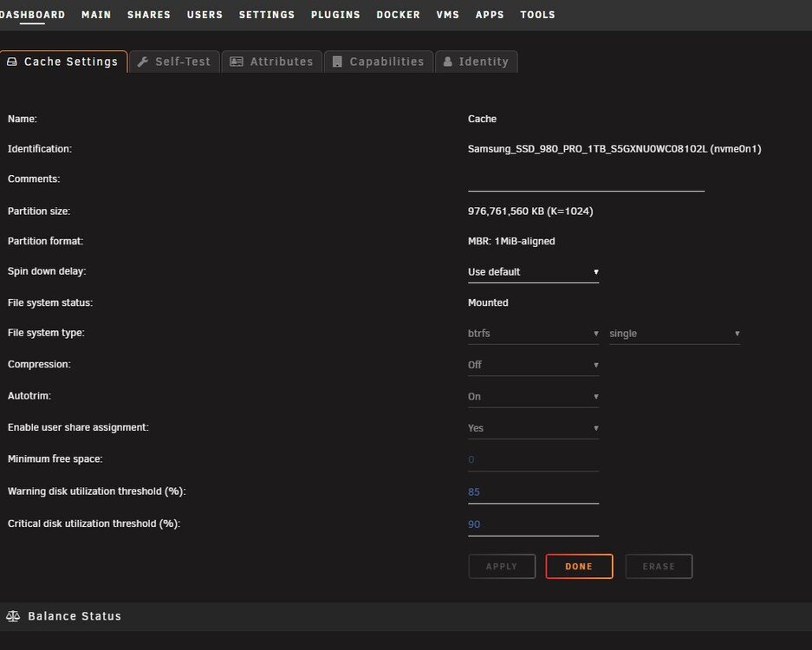The height and width of the screenshot is (650, 812).
Task: Open the Tools page
Action: coord(537,15)
